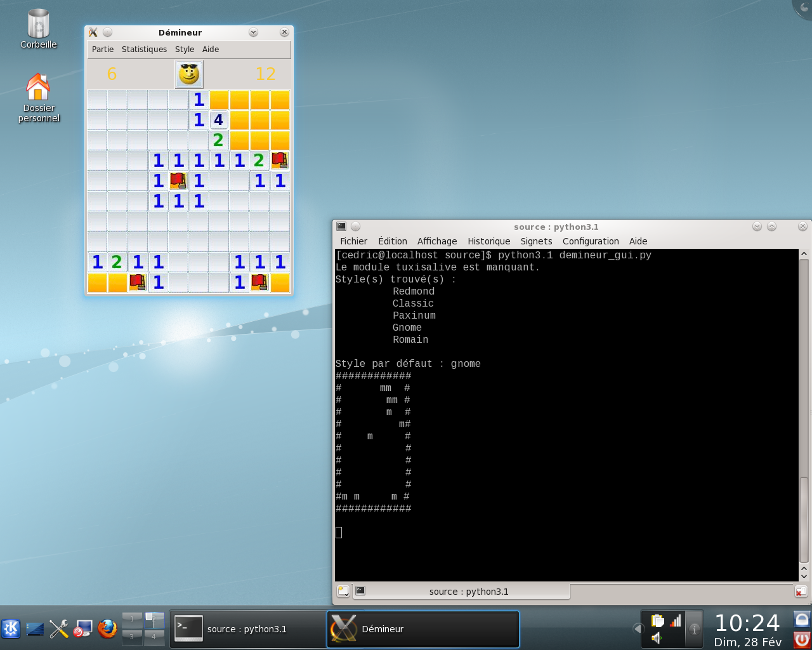This screenshot has width=812, height=650.
Task: Click the network signal bars tray icon
Action: pos(676,621)
